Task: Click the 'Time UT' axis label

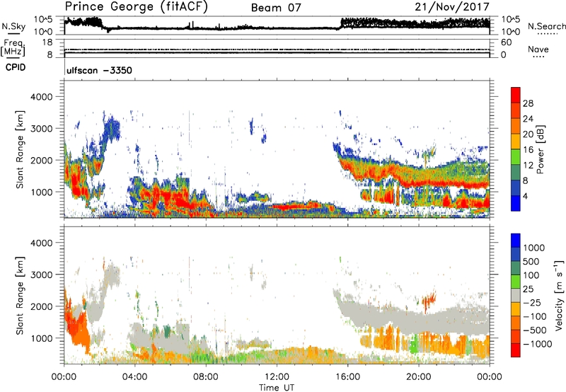Action: pyautogui.click(x=277, y=387)
